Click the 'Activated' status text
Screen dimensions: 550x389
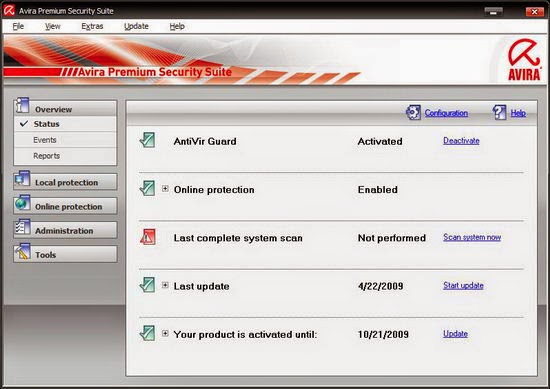coord(380,141)
